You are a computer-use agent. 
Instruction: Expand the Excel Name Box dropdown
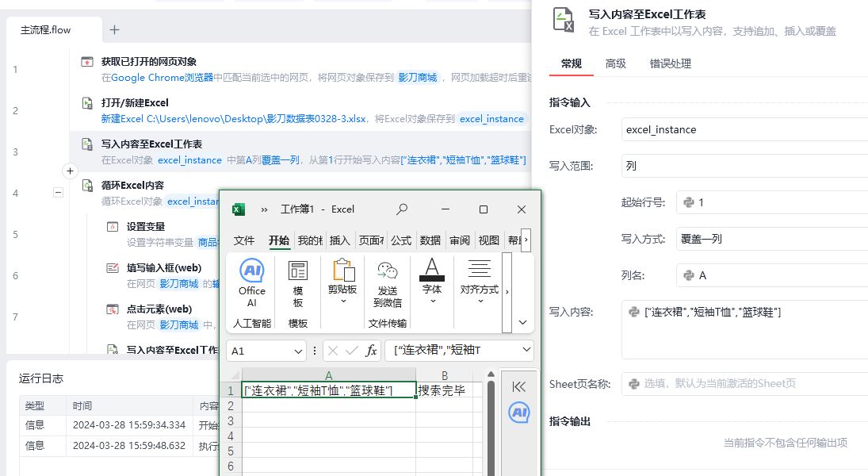298,351
